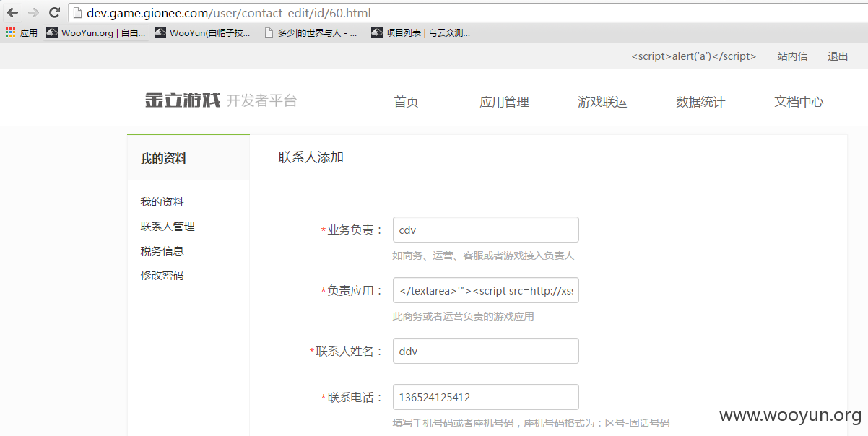Click the 业务负责 input containing cdv

[486, 230]
